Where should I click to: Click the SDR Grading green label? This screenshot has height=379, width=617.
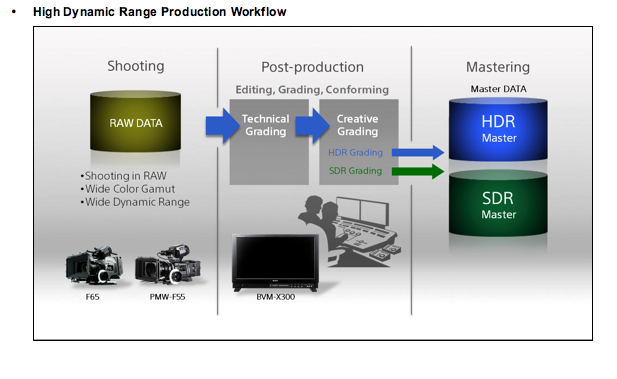click(355, 171)
